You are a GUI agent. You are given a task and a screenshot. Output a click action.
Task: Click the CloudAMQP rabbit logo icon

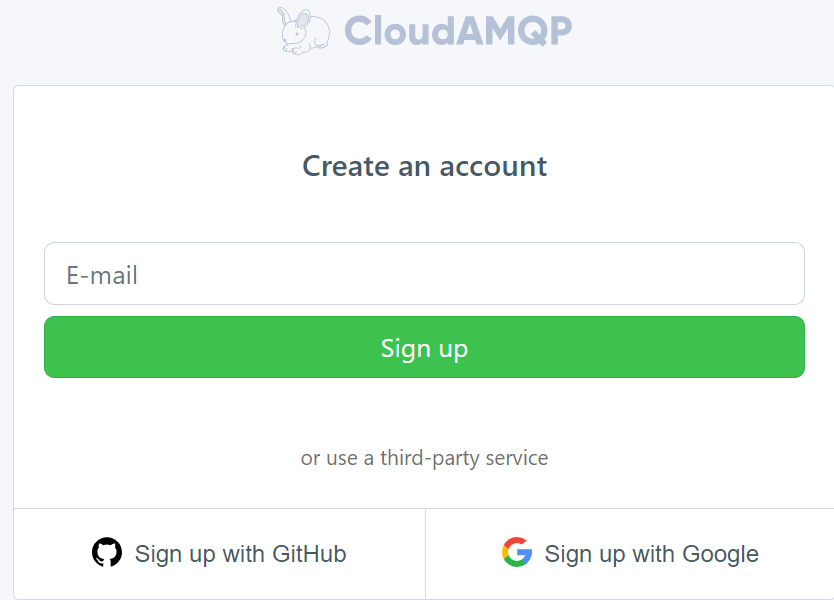click(304, 30)
